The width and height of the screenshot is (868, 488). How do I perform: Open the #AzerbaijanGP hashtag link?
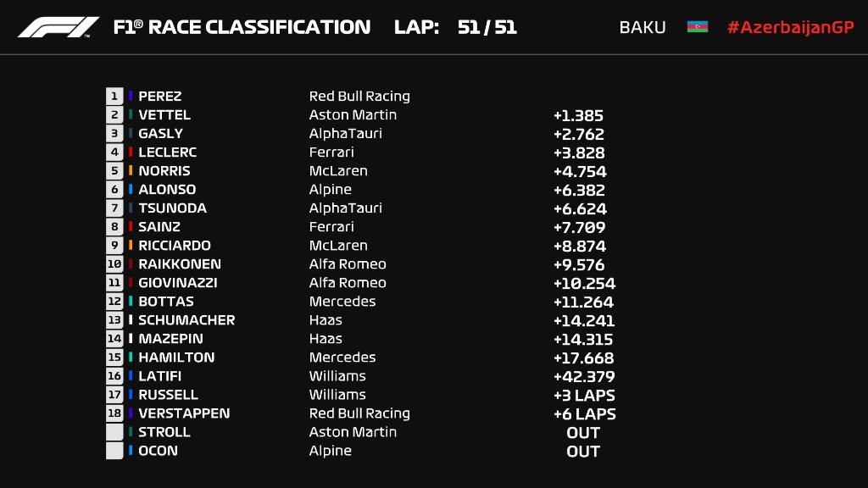tap(791, 27)
